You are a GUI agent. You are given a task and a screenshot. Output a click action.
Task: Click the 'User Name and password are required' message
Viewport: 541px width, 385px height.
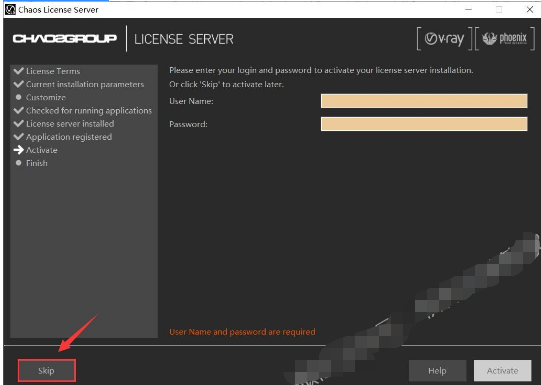(x=242, y=332)
